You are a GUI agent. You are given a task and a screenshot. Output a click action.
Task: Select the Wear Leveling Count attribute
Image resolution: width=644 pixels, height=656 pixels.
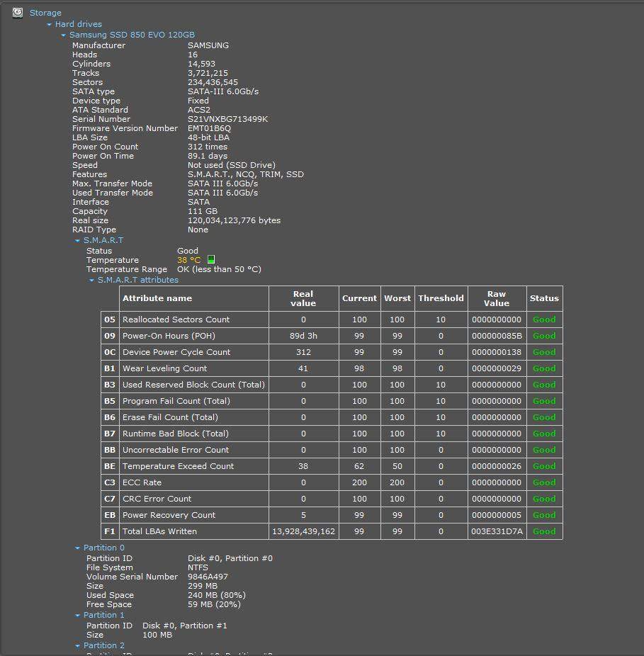pos(165,368)
